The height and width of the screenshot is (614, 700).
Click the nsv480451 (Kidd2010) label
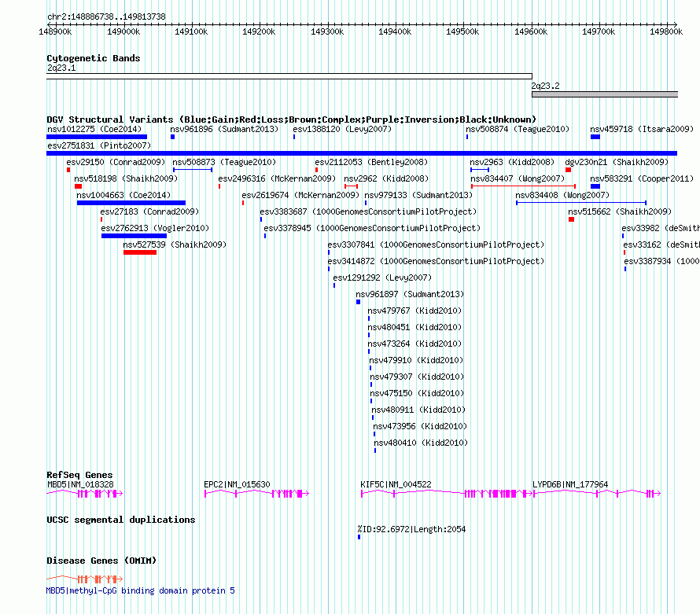(414, 327)
